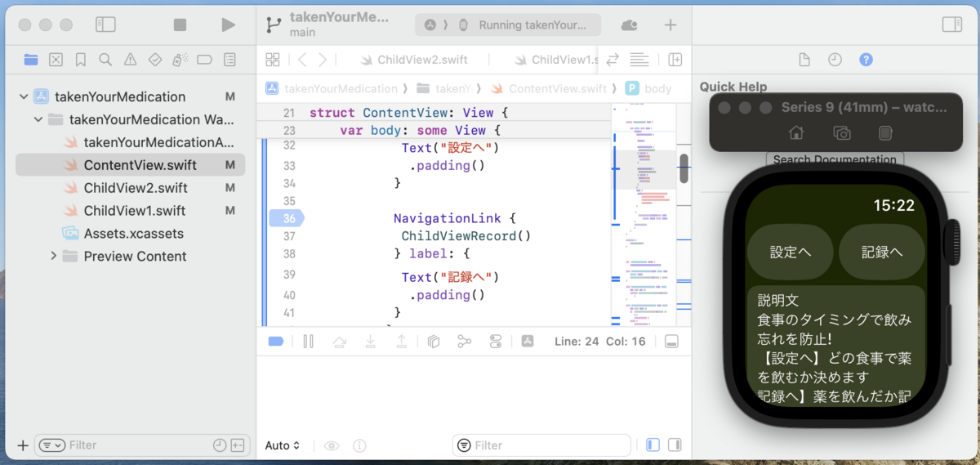This screenshot has height=465, width=980.
Task: Add a file with navigator plus button
Action: pyautogui.click(x=23, y=445)
